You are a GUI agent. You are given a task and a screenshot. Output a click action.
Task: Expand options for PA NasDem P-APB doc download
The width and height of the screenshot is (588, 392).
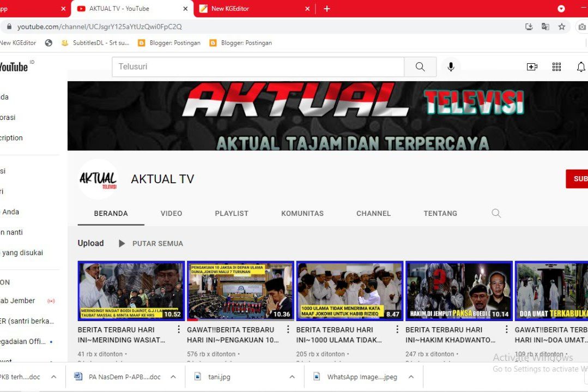[173, 377]
